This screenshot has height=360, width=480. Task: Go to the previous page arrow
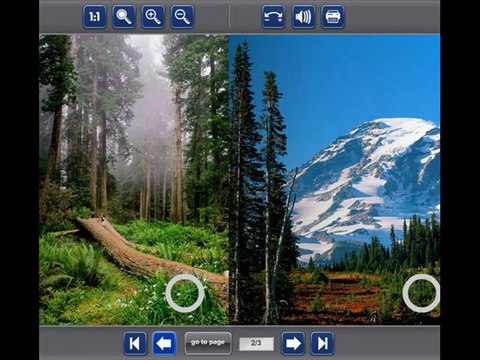164,343
